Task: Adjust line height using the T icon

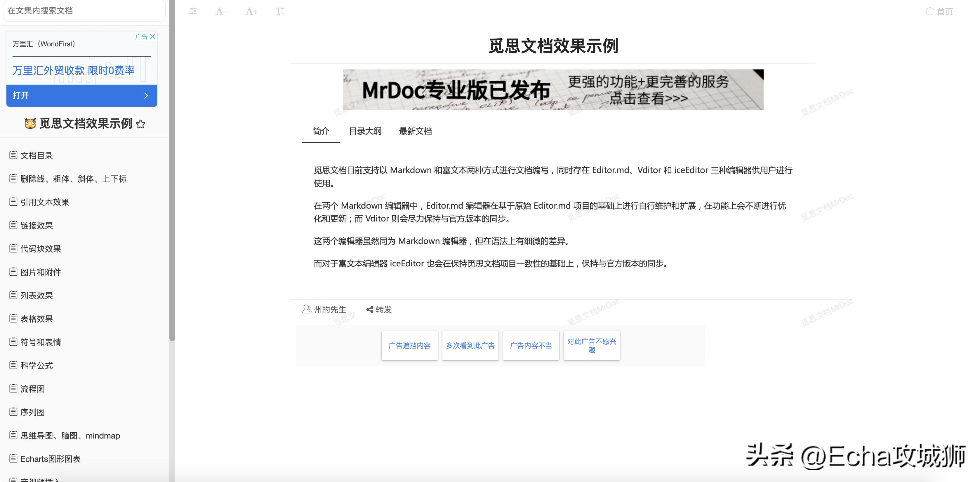Action: pos(280,11)
